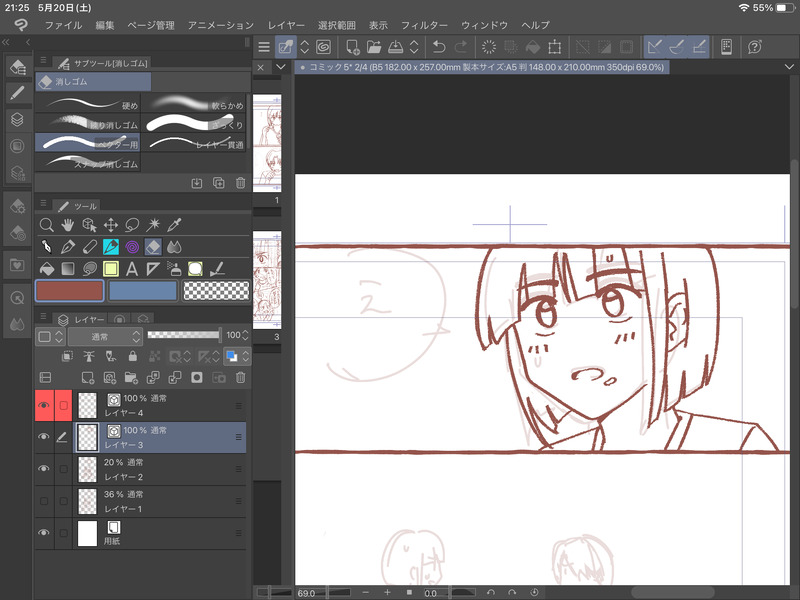Open the レイヤー menu in menu bar

(x=288, y=24)
